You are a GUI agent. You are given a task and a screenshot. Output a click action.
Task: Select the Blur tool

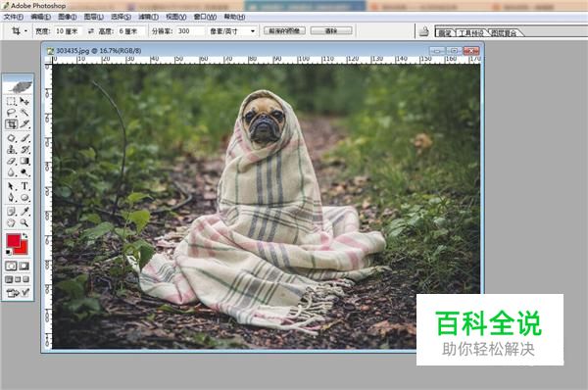tap(11, 172)
